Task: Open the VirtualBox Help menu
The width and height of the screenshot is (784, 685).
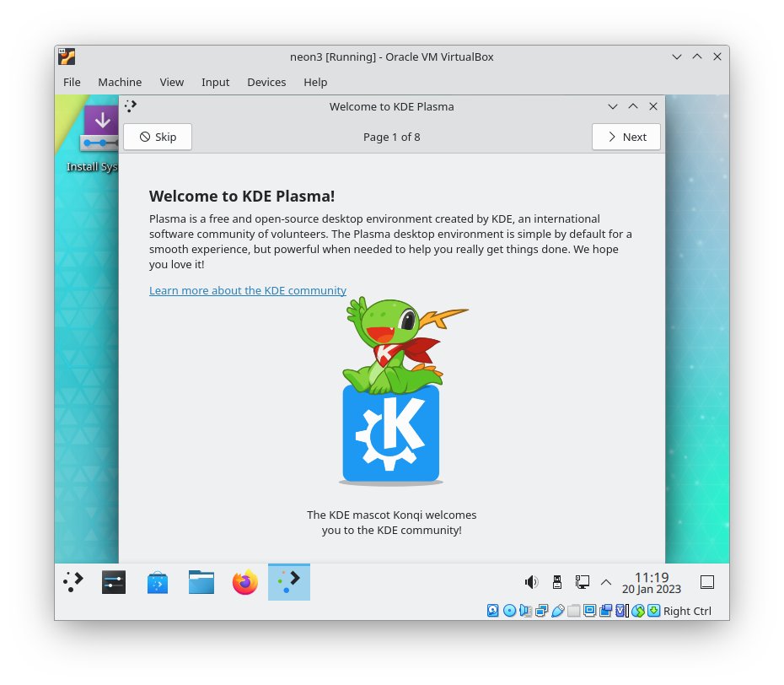Action: [x=315, y=82]
